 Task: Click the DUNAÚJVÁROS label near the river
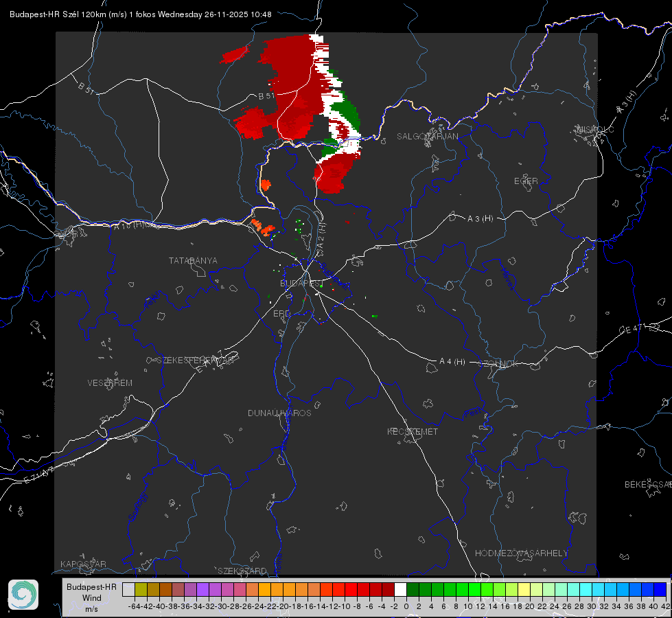(x=279, y=413)
